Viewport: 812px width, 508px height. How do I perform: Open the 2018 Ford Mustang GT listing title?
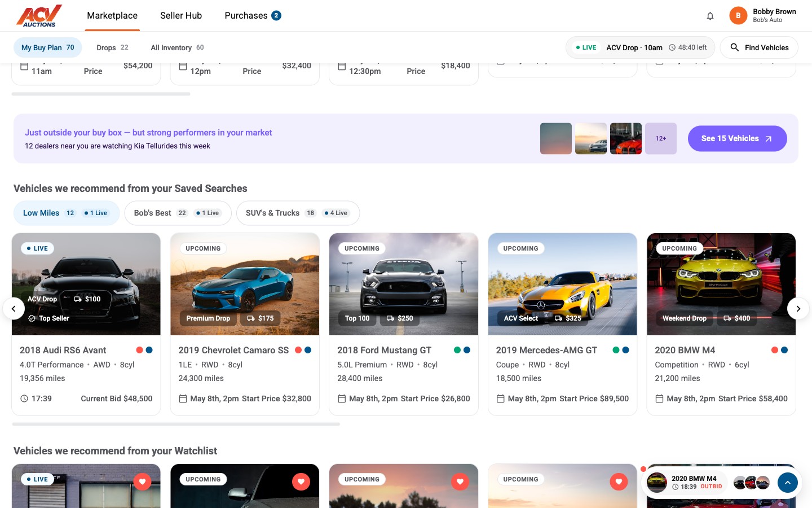coord(384,351)
